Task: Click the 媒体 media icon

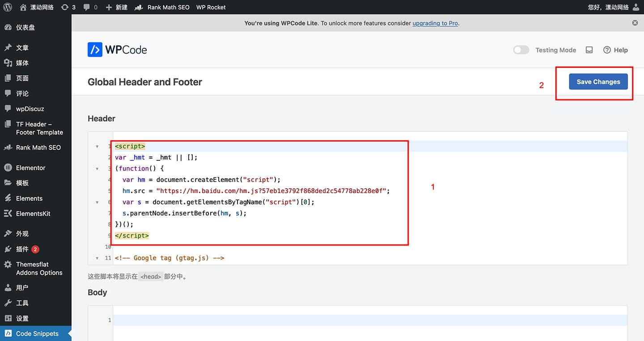Action: click(x=8, y=63)
